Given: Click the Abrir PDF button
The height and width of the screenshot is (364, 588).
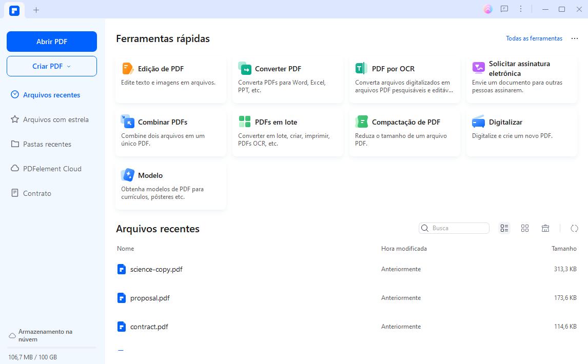Looking at the screenshot, I should point(52,42).
